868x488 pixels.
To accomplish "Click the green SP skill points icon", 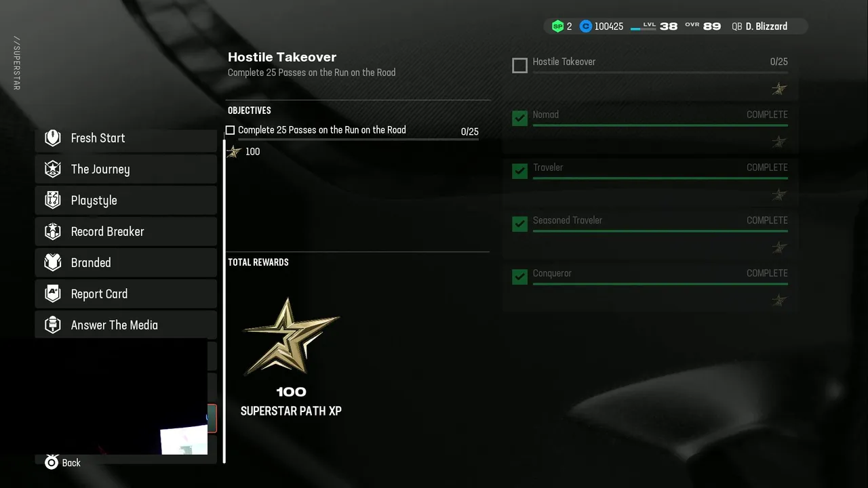I will tap(557, 26).
